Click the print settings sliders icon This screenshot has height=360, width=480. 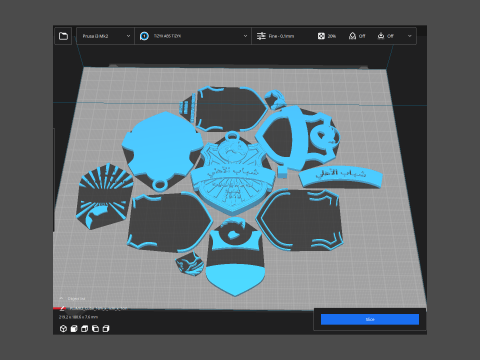[261, 36]
